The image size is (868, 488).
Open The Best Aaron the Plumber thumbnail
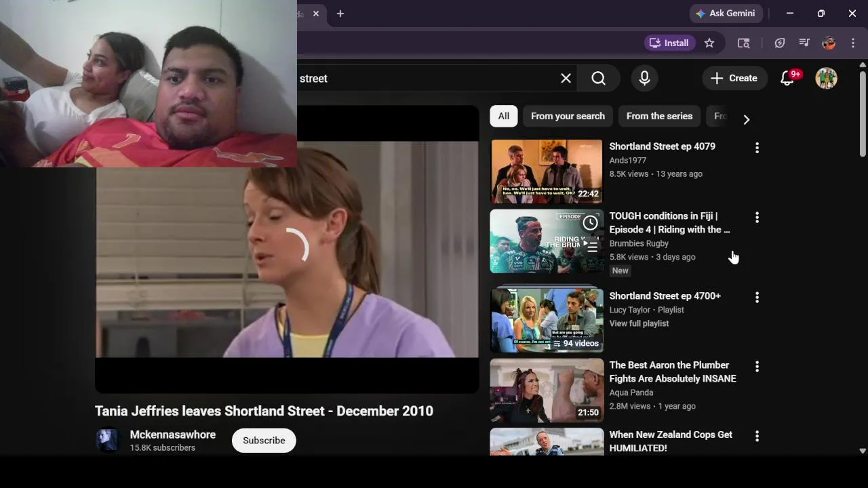(x=547, y=390)
